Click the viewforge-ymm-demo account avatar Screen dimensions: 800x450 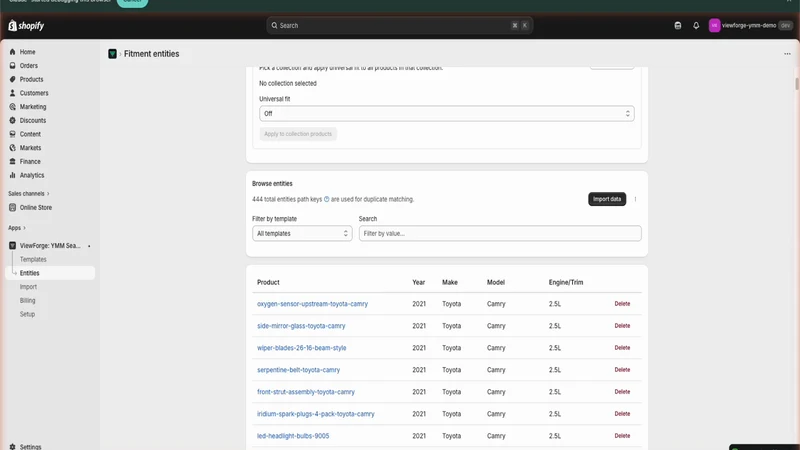pos(714,26)
